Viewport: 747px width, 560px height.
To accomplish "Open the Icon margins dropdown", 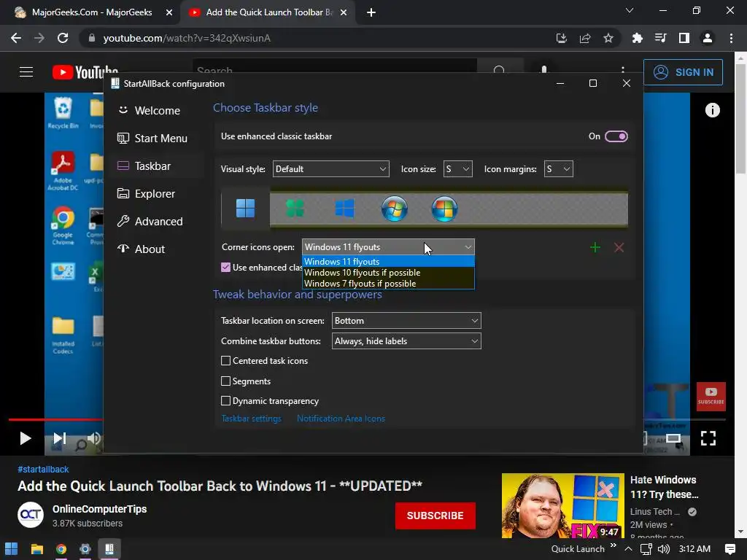I will 558,169.
